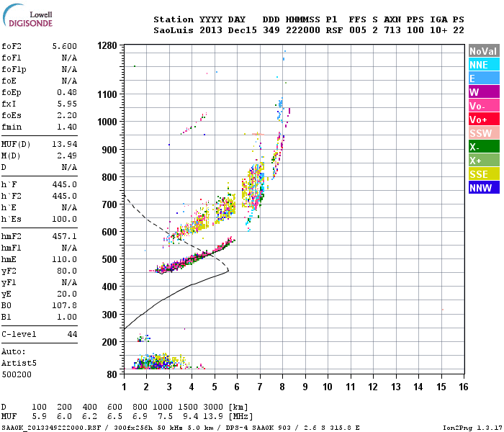This screenshot has width=504, height=432.
Task: Click the foF1 parameter label
Action: pyautogui.click(x=12, y=58)
